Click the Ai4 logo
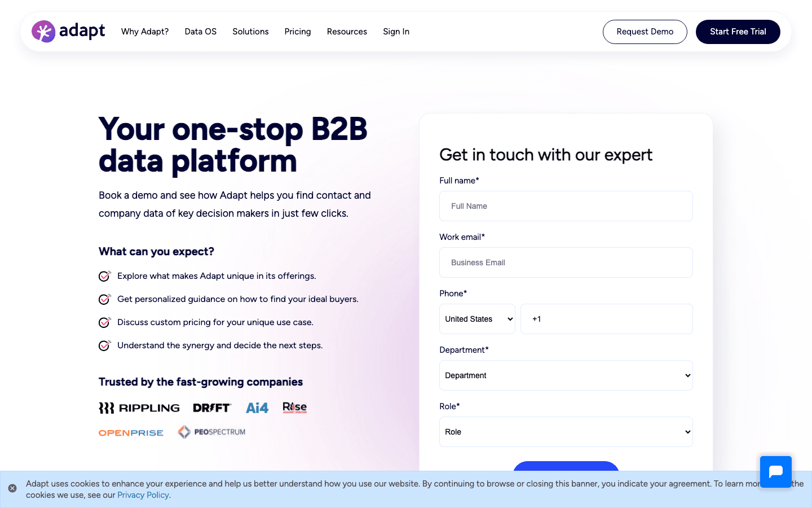 257,408
